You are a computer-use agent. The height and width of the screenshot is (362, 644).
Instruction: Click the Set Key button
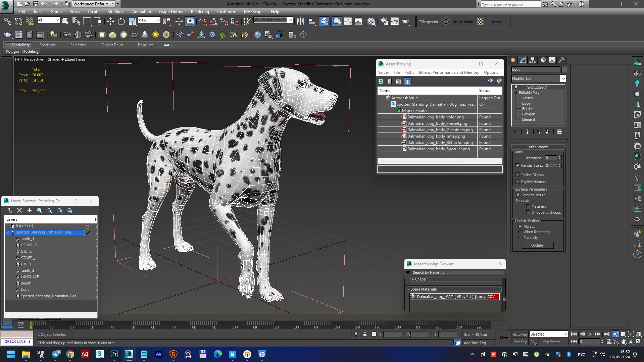click(x=520, y=342)
